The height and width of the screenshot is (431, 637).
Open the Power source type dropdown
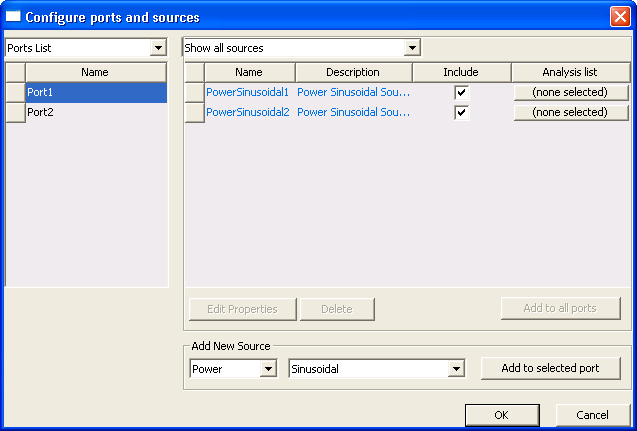click(x=267, y=369)
